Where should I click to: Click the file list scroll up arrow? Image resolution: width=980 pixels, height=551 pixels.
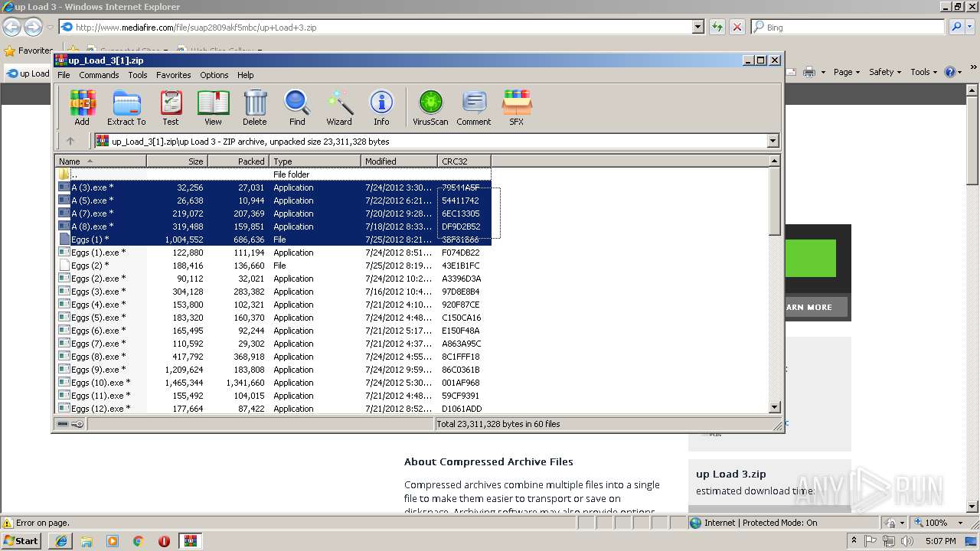click(774, 161)
